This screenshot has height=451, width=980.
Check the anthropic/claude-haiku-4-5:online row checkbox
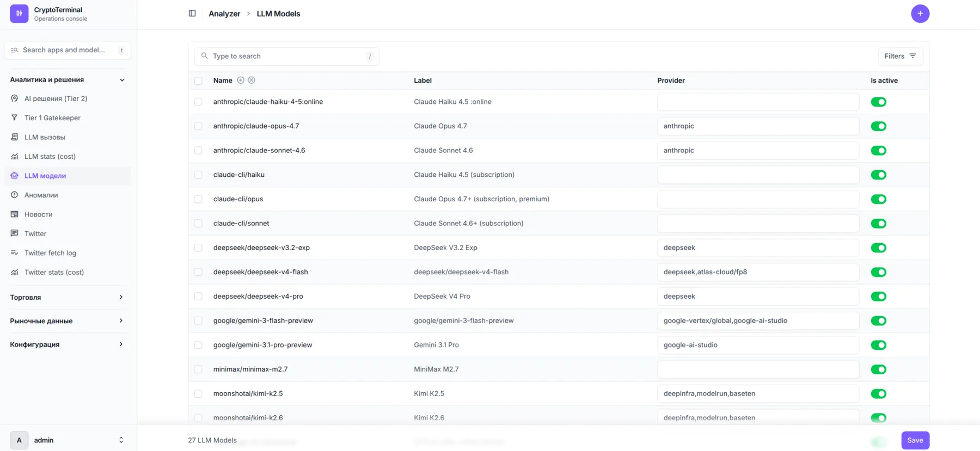pos(198,102)
